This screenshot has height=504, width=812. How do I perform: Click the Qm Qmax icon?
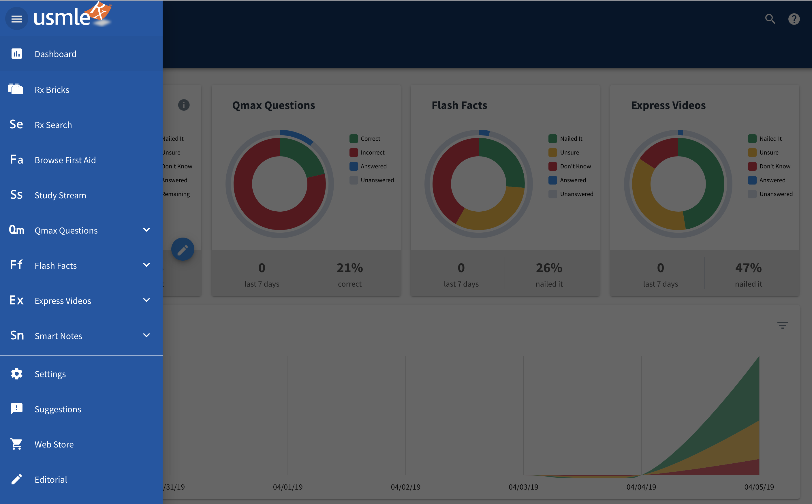tap(16, 230)
